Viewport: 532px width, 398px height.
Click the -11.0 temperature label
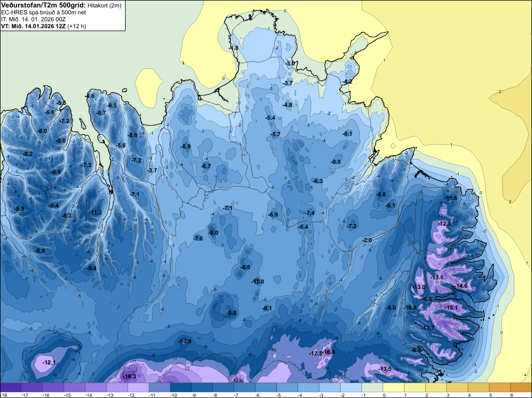tap(258, 281)
